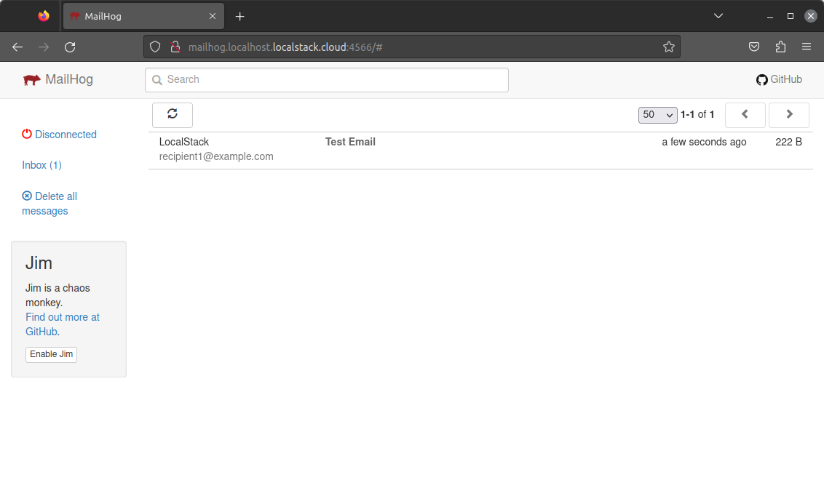Viewport: 824px width, 504px height.
Task: Click the GitHub icon in the header
Action: click(762, 79)
